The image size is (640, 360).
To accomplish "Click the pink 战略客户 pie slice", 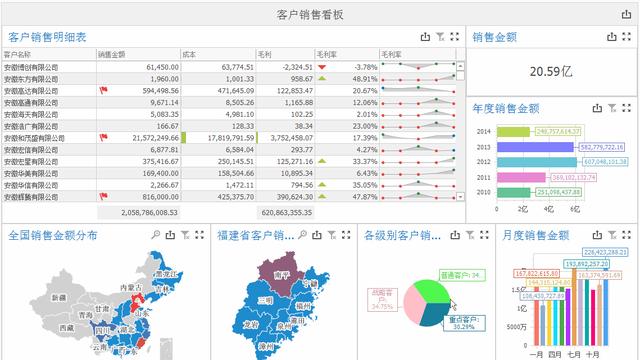I will pyautogui.click(x=414, y=305).
